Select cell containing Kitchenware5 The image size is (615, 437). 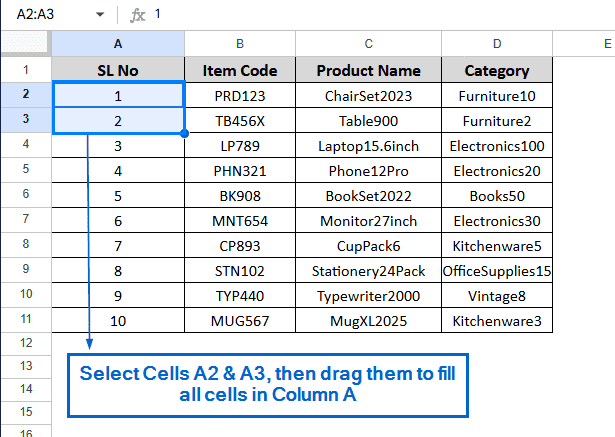tap(496, 246)
